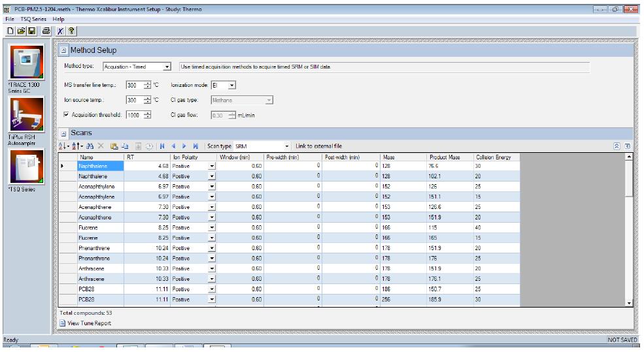Click the Find binoculars icon in Scans toolbar
The width and height of the screenshot is (644, 352).
[90, 146]
